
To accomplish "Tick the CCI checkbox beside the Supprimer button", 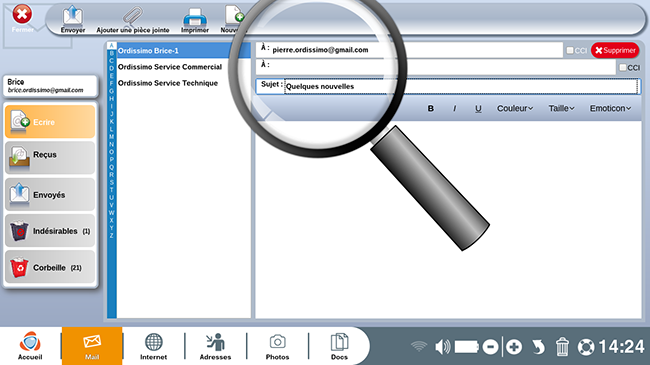I will click(570, 50).
